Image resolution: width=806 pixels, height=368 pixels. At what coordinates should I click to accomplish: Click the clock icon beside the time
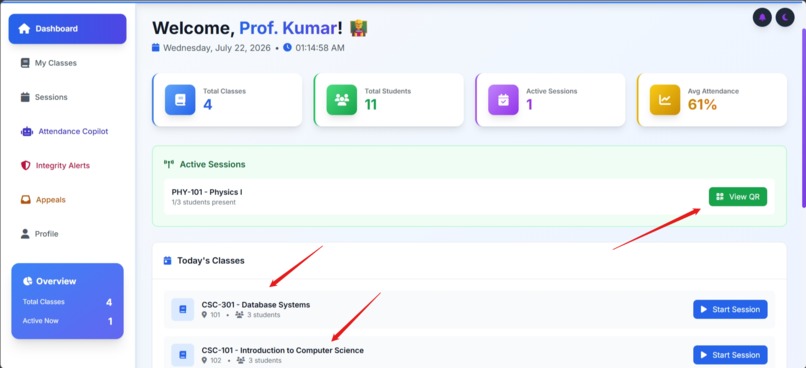[x=287, y=48]
